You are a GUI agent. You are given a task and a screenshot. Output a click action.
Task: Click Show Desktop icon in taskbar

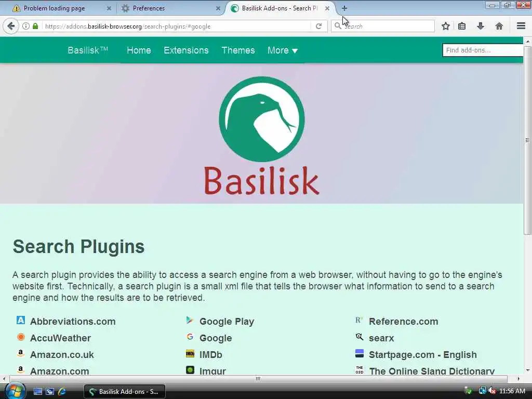37,392
